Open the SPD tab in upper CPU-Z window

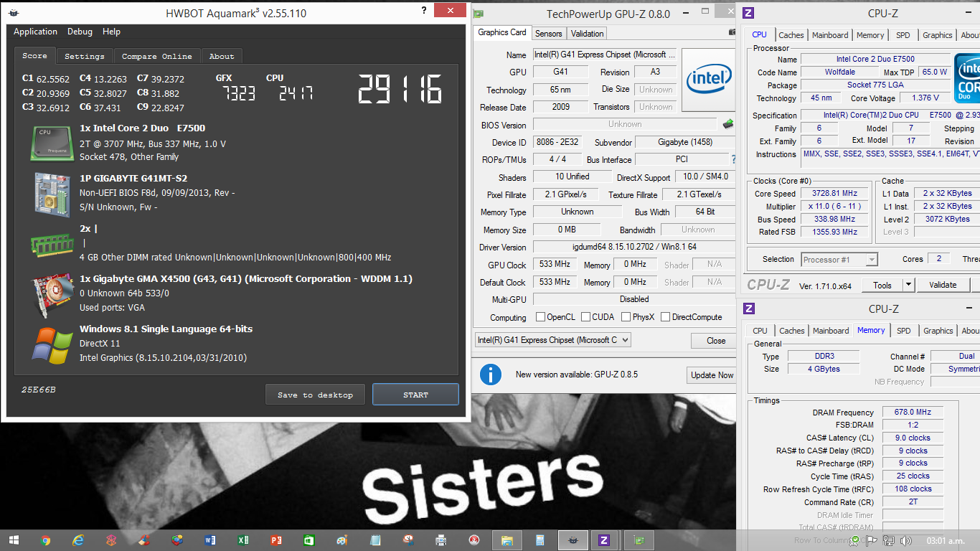[903, 35]
